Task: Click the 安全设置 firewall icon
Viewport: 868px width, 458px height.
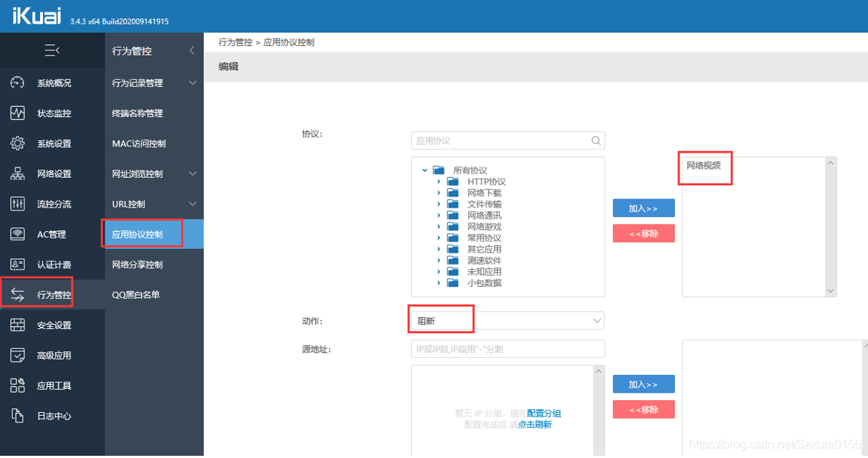Action: pos(17,325)
